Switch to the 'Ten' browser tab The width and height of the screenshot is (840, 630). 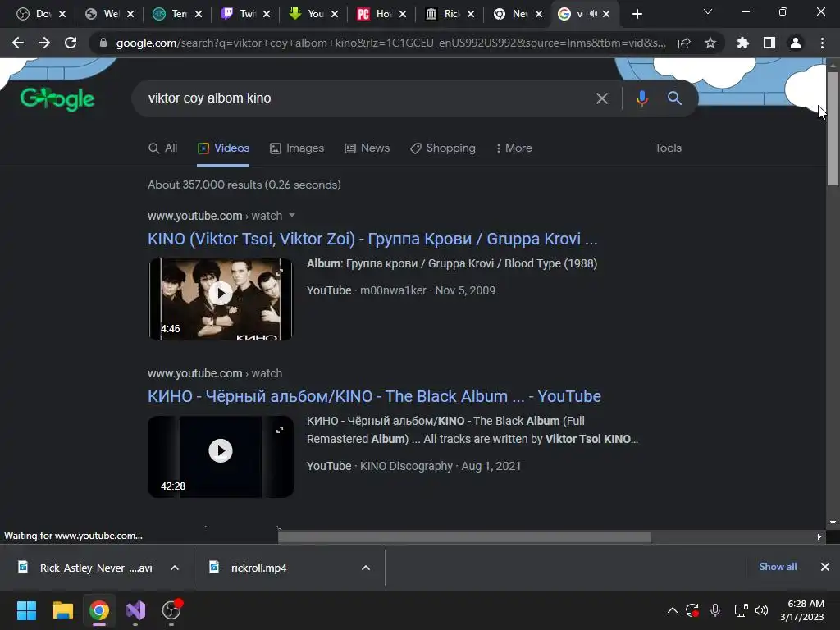(171, 14)
